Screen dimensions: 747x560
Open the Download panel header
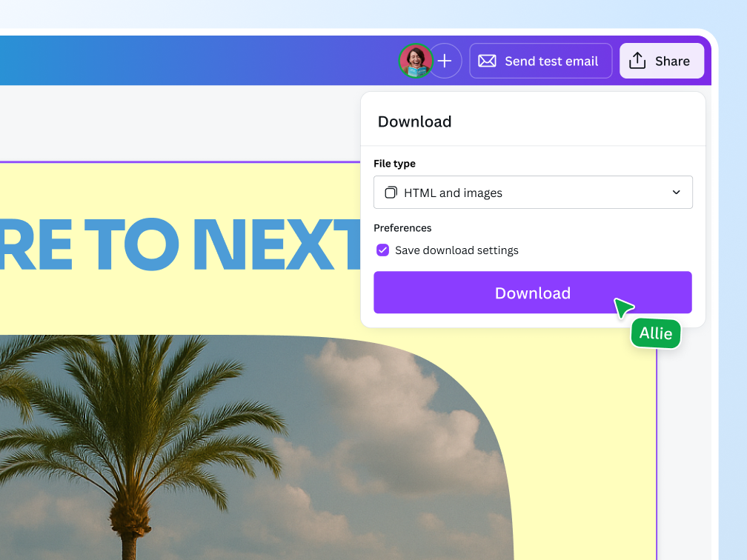(x=415, y=121)
